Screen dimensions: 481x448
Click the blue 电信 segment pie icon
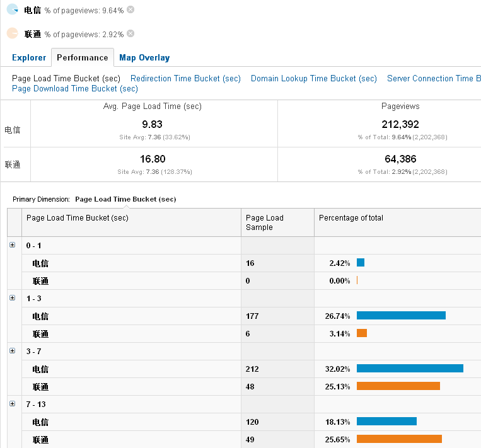point(13,9)
